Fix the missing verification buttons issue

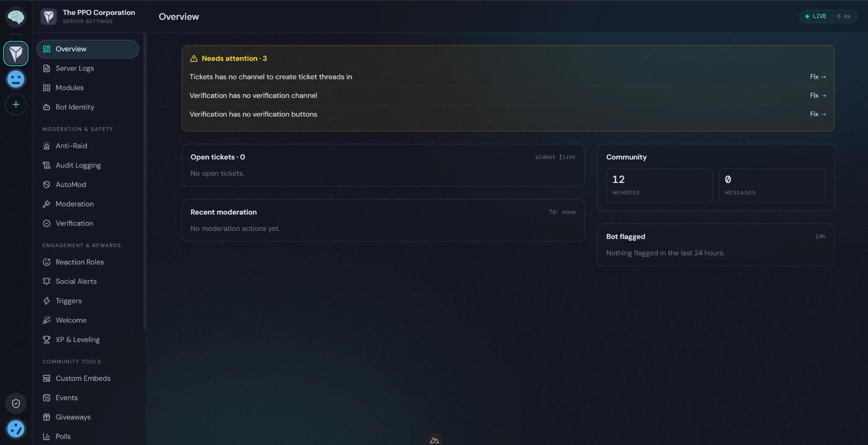coord(818,114)
